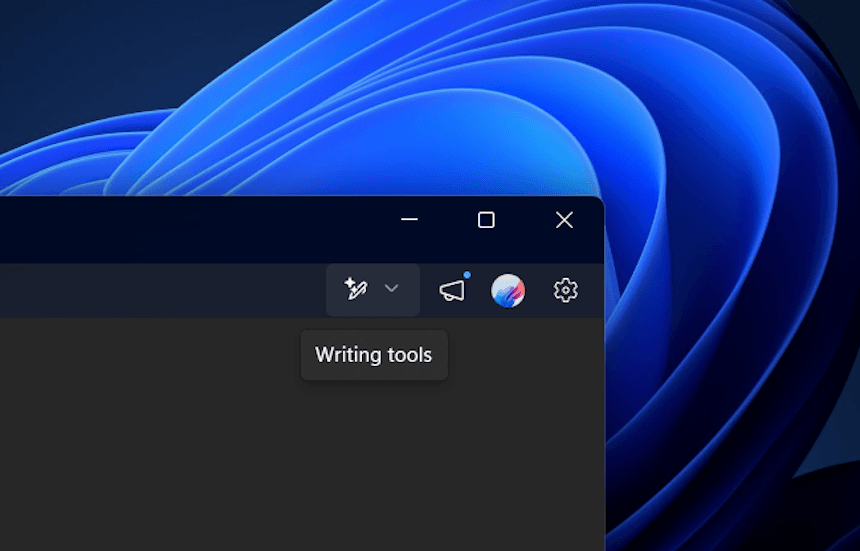Maximize the app window
This screenshot has width=860, height=551.
pos(486,220)
